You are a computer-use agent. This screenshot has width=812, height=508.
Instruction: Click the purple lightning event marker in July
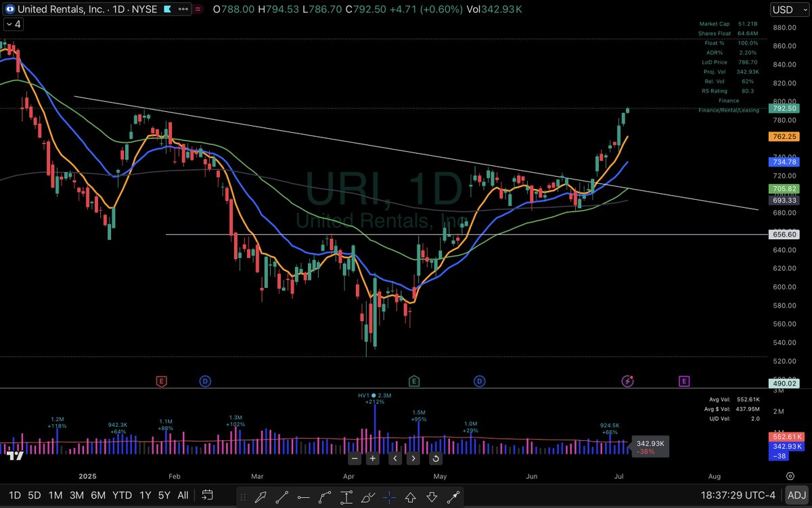(x=627, y=381)
